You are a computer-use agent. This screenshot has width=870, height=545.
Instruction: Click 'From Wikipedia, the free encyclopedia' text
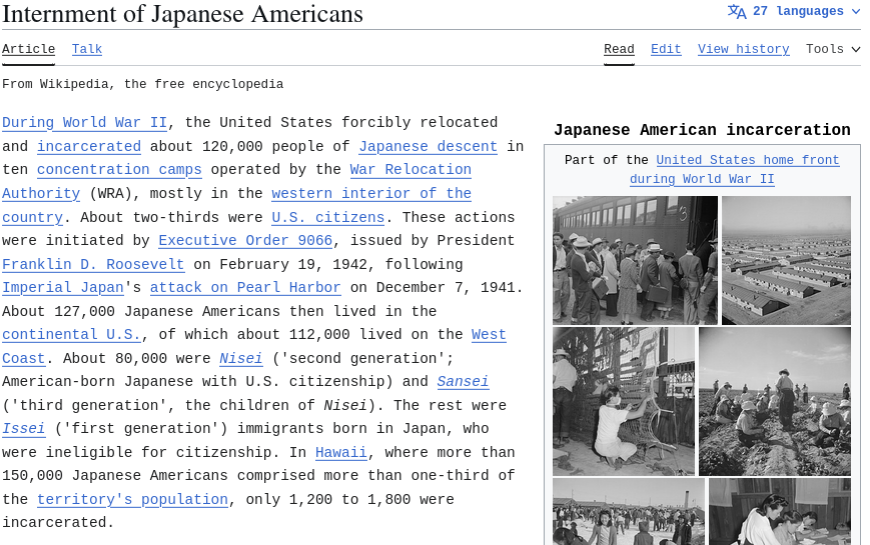click(x=143, y=84)
